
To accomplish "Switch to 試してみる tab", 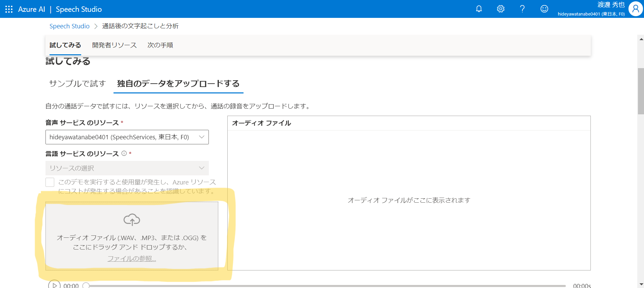I will pos(65,45).
